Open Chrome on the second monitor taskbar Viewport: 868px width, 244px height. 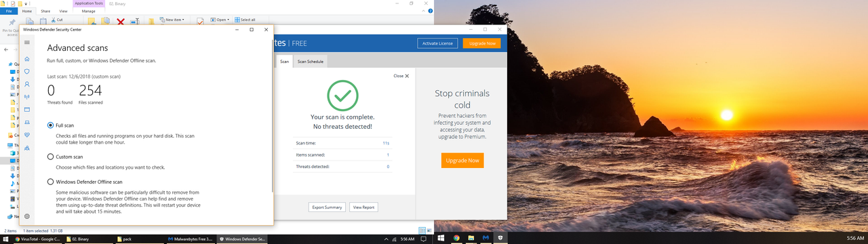point(456,239)
